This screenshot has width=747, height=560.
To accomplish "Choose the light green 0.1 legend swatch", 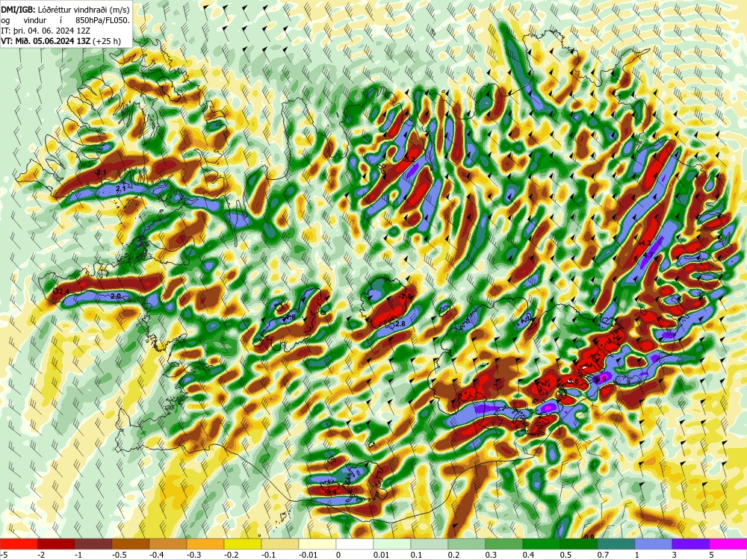I will point(430,544).
